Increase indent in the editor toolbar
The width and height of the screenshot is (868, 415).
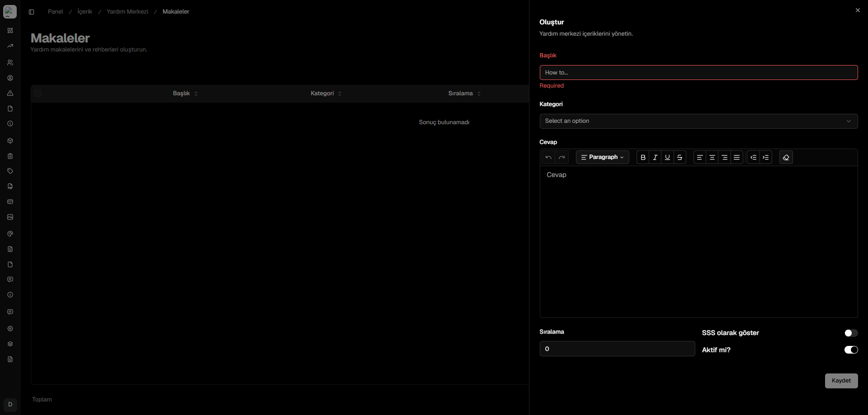tap(766, 157)
